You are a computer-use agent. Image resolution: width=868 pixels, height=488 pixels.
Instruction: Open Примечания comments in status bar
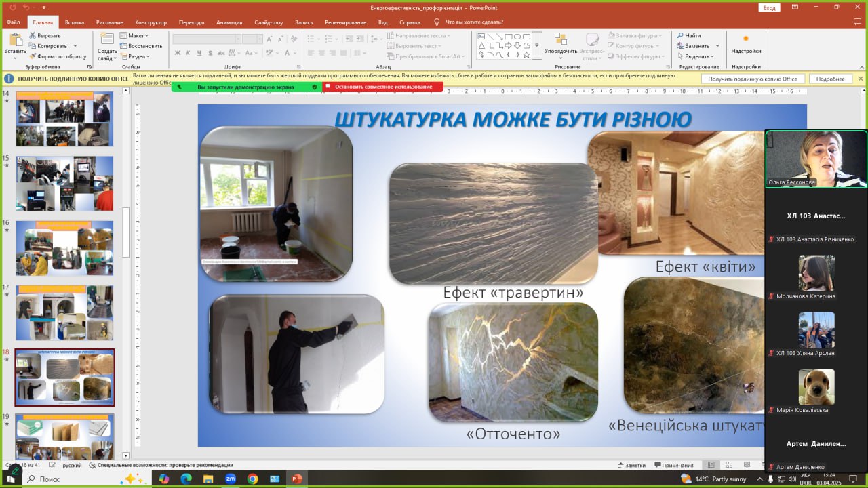click(674, 465)
